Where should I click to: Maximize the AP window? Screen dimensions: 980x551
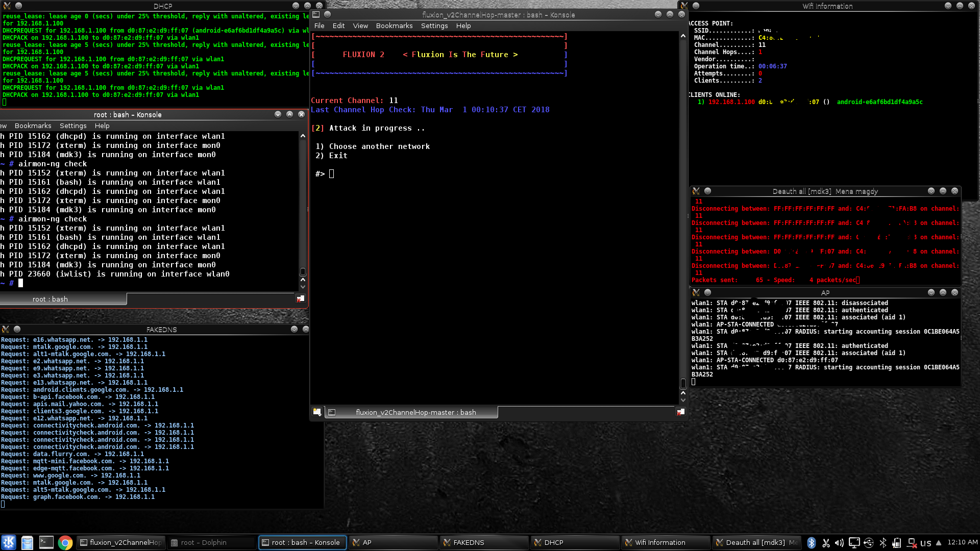coord(943,293)
